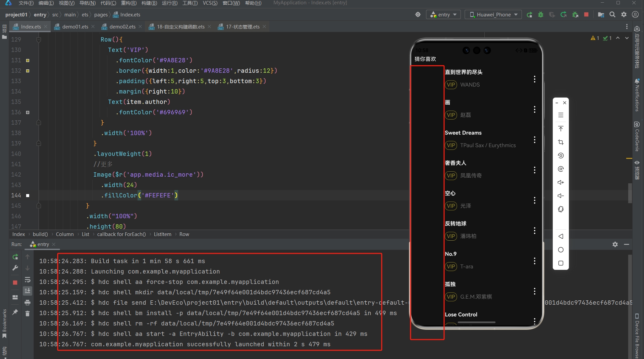Open Search Everywhere magnifier icon
The width and height of the screenshot is (644, 359).
coord(612,15)
